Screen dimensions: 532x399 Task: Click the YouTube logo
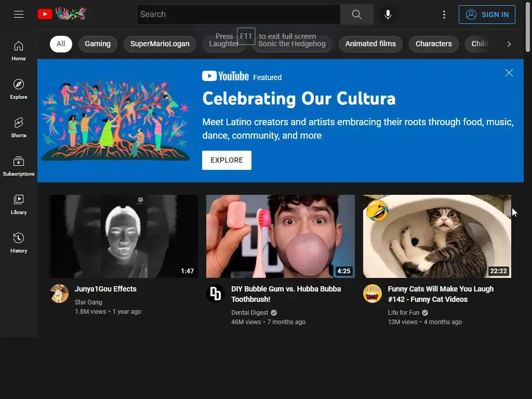pos(62,14)
